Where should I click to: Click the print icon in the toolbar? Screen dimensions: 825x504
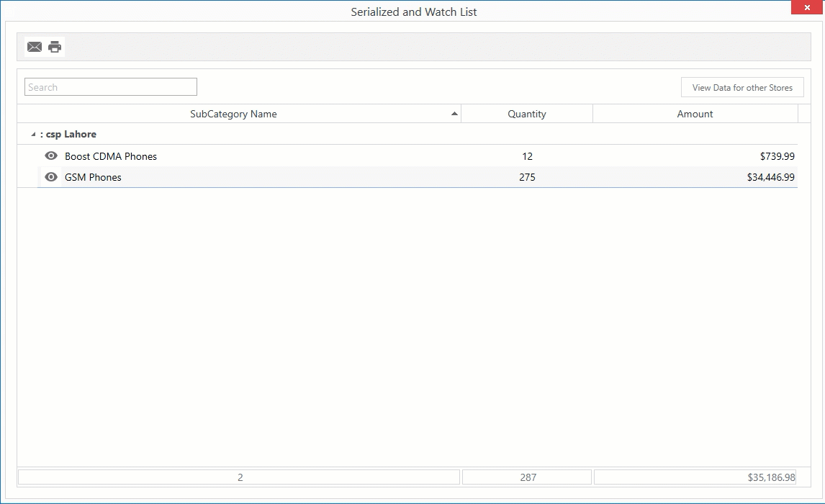[x=54, y=46]
